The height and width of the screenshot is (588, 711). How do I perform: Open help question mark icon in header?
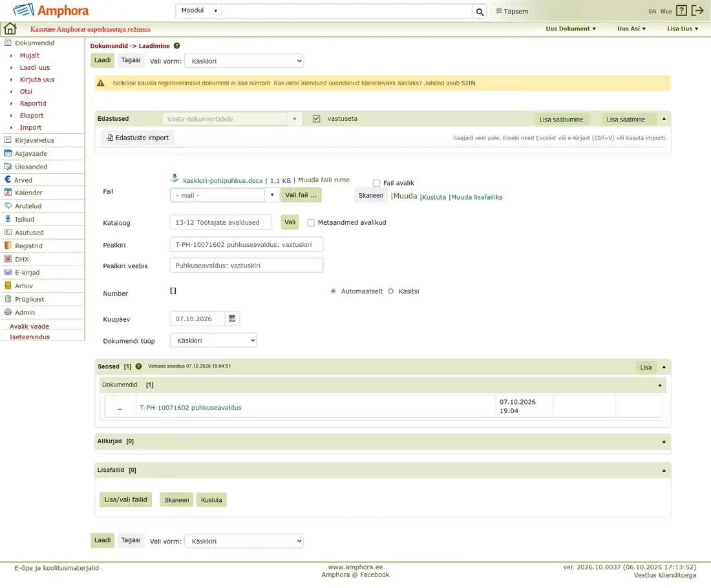[x=681, y=10]
